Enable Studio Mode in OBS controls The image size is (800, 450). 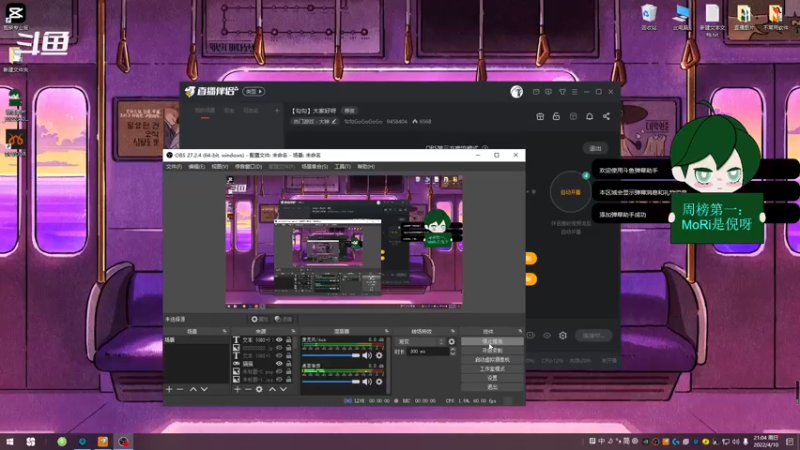[x=492, y=369]
